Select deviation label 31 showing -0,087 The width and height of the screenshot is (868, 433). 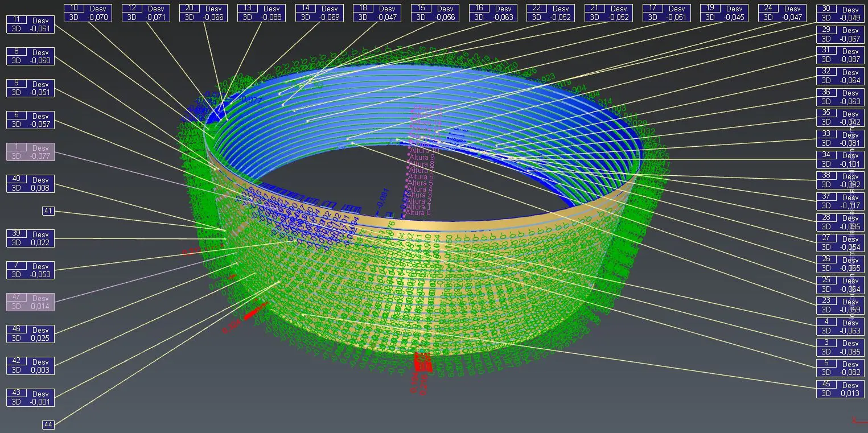(x=840, y=55)
